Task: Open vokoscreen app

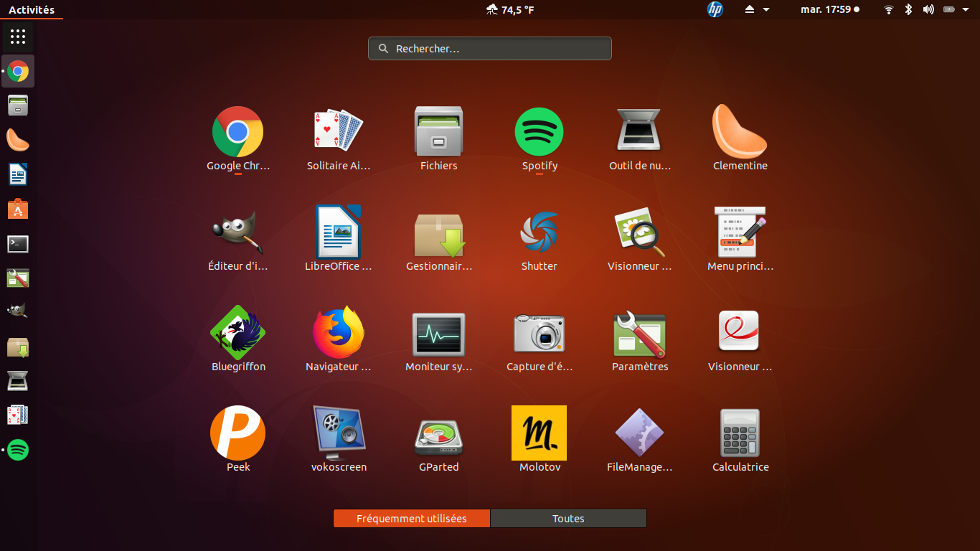Action: tap(338, 433)
